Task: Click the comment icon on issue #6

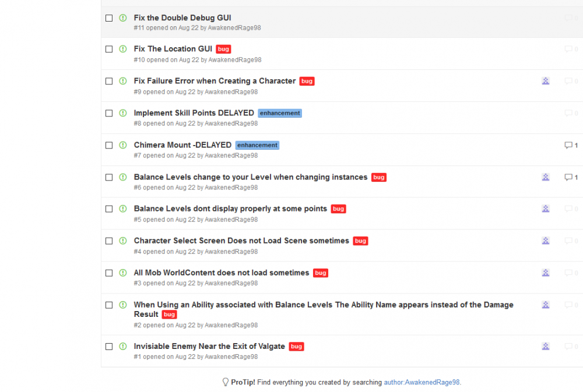Action: [568, 177]
